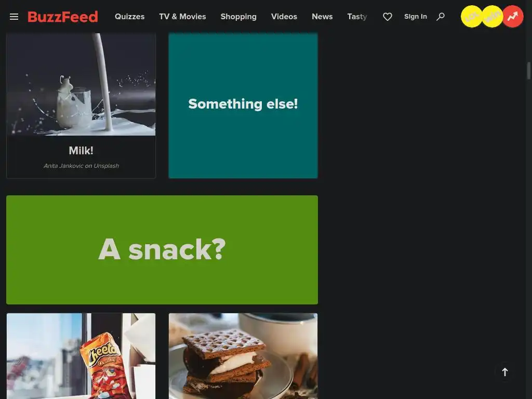
Task: Click the BuzzFeed logo
Action: tap(63, 17)
